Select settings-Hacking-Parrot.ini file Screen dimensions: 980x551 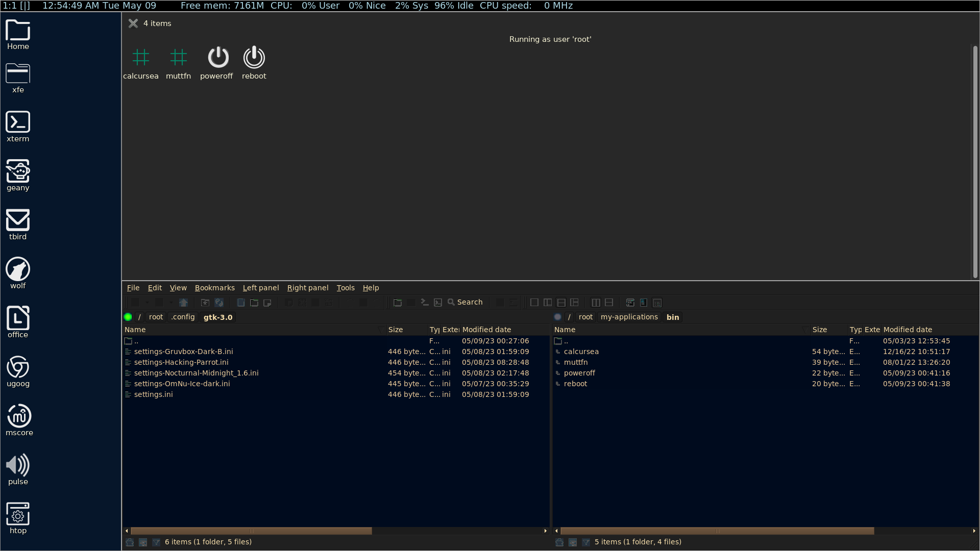[x=181, y=362]
